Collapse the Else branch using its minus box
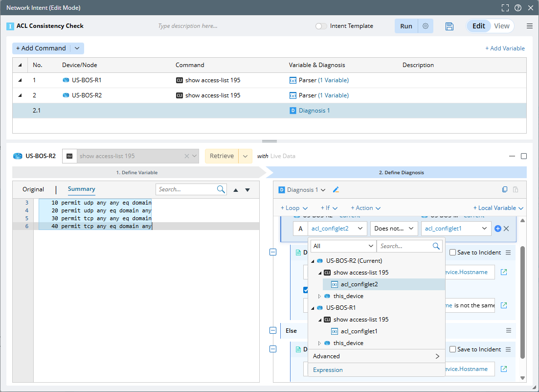The height and width of the screenshot is (392, 539). (x=273, y=331)
